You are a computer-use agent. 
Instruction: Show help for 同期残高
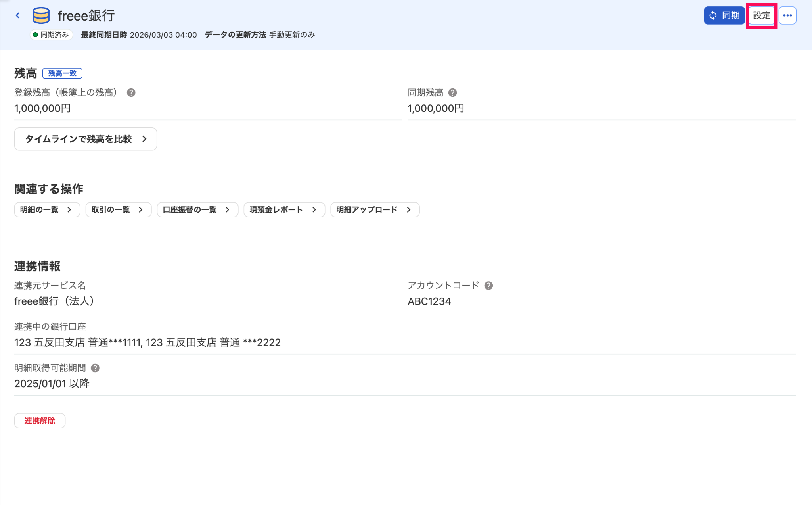(452, 92)
